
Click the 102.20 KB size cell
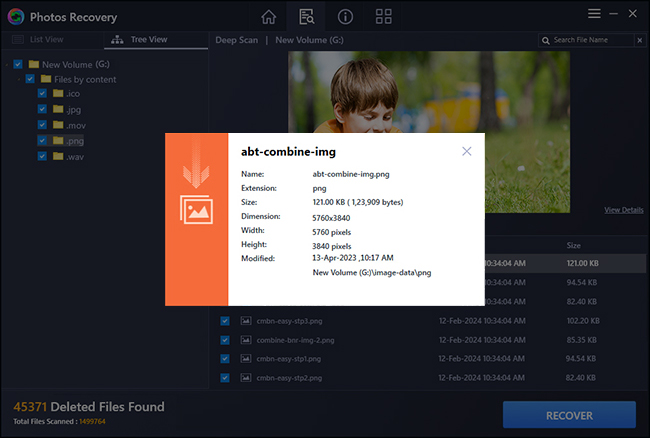pyautogui.click(x=583, y=321)
